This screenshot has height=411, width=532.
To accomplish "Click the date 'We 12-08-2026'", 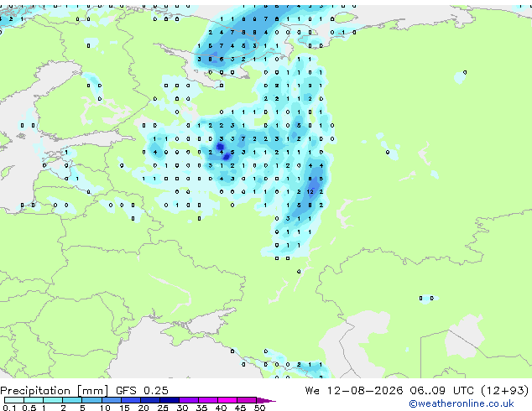I will pyautogui.click(x=354, y=391).
